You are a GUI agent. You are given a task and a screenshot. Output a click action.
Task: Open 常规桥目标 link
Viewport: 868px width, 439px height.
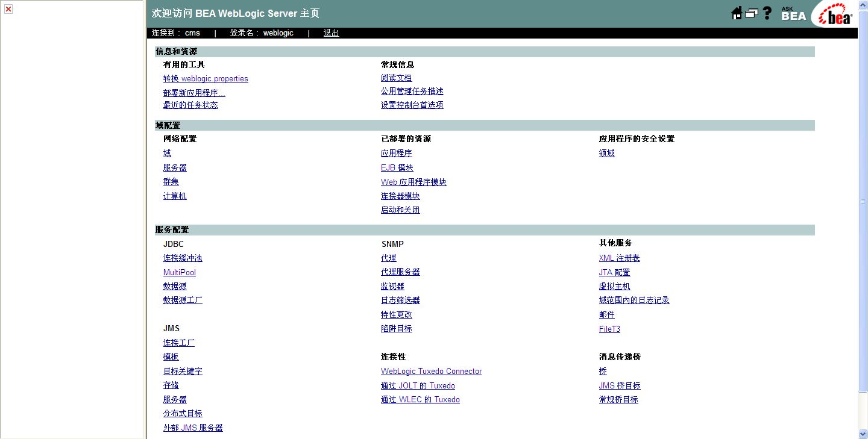click(x=618, y=400)
